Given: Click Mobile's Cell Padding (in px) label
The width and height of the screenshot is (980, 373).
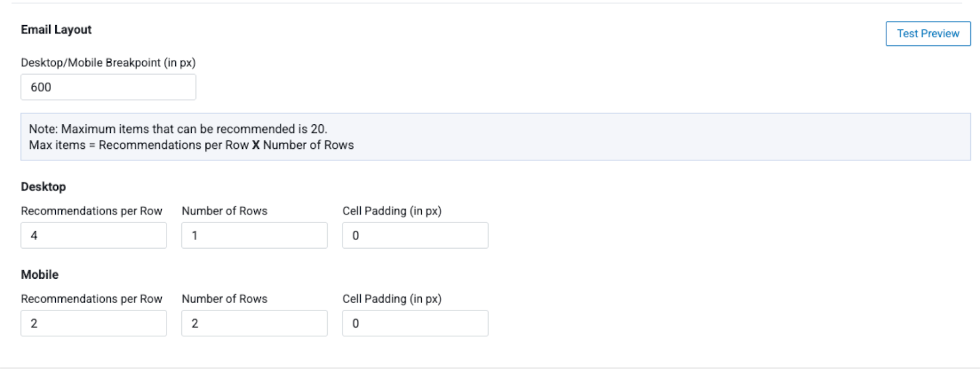Looking at the screenshot, I should coord(391,299).
